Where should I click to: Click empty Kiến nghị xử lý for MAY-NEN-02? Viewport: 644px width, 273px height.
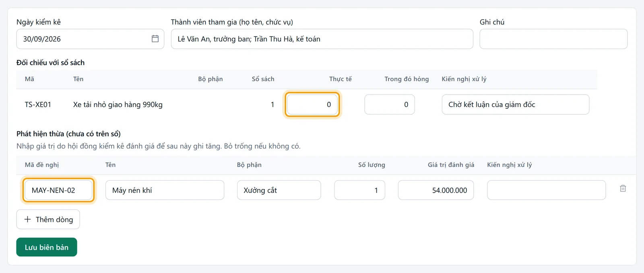click(x=546, y=190)
